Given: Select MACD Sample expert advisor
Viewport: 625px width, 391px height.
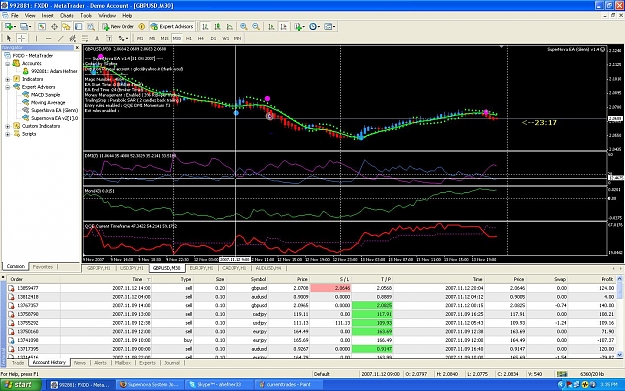Looking at the screenshot, I should [45, 95].
